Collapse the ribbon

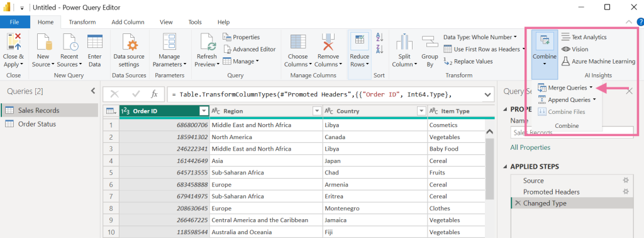tap(629, 22)
